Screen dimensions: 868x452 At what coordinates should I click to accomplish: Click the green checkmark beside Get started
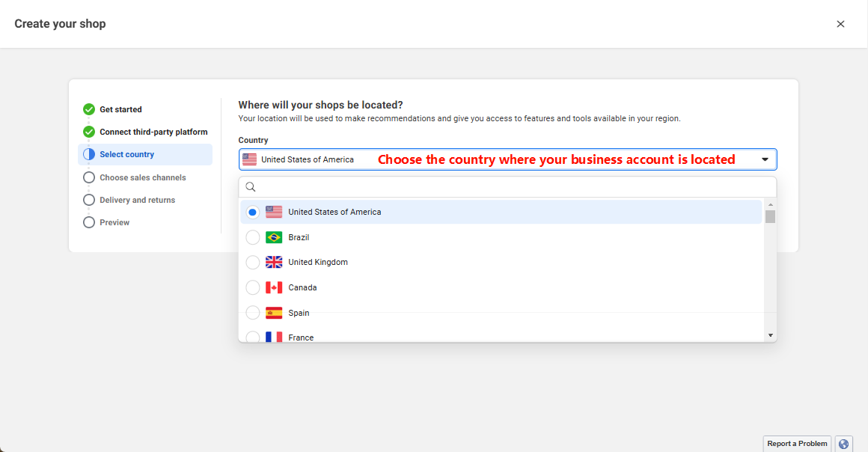point(89,109)
